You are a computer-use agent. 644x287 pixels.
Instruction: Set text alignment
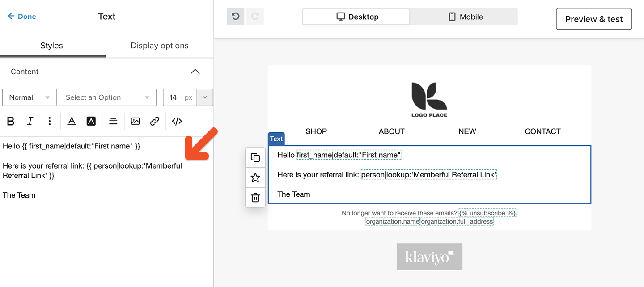[x=113, y=121]
